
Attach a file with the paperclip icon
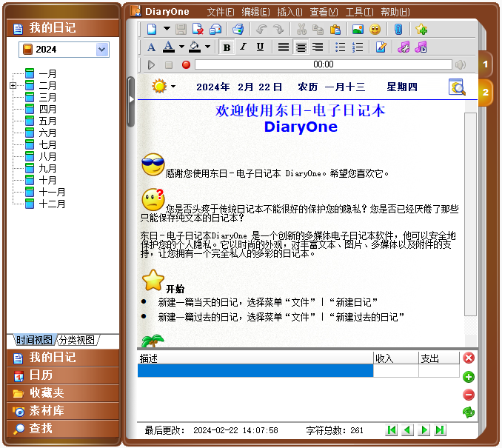398,29
